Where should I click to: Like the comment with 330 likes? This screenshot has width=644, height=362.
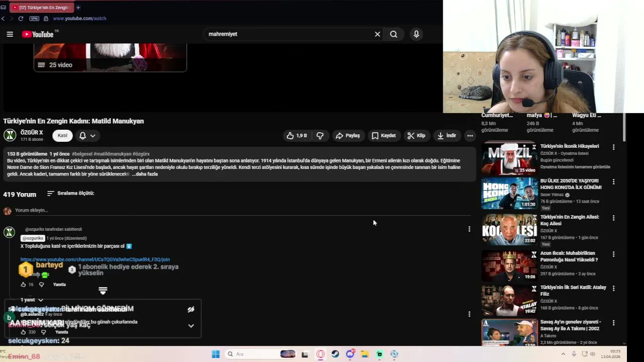[23, 332]
